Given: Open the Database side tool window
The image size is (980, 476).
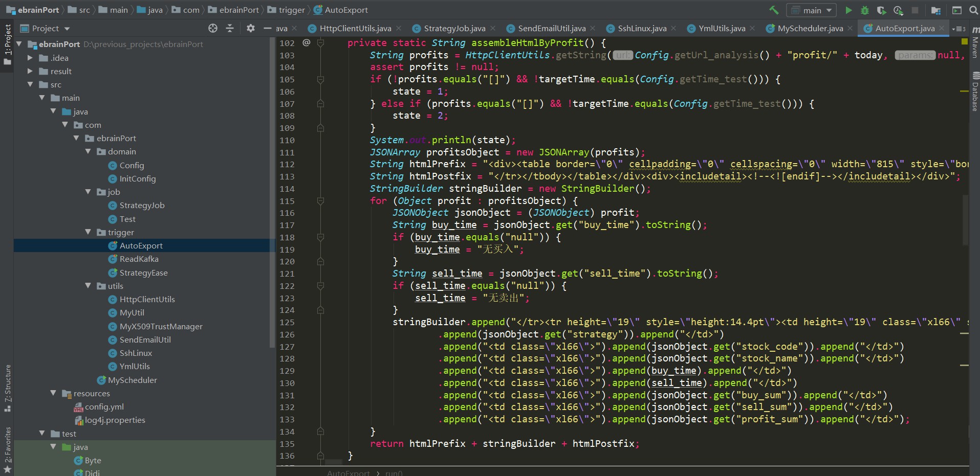Looking at the screenshot, I should (x=975, y=92).
